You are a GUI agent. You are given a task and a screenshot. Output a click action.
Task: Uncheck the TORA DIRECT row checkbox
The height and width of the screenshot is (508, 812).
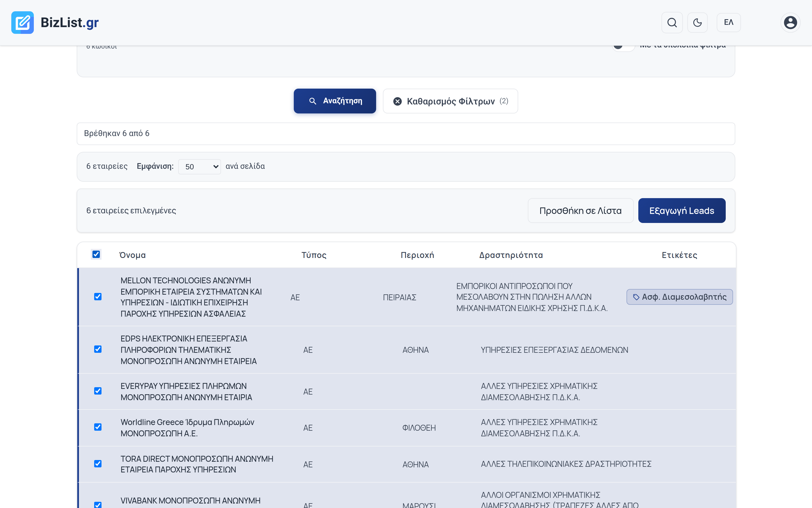coord(98,464)
